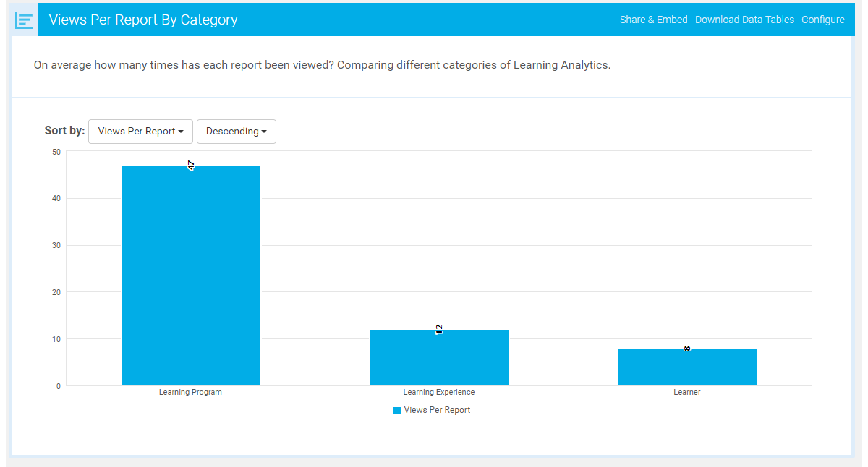The width and height of the screenshot is (868, 467).
Task: Click the blue legend color swatch
Action: (x=396, y=410)
